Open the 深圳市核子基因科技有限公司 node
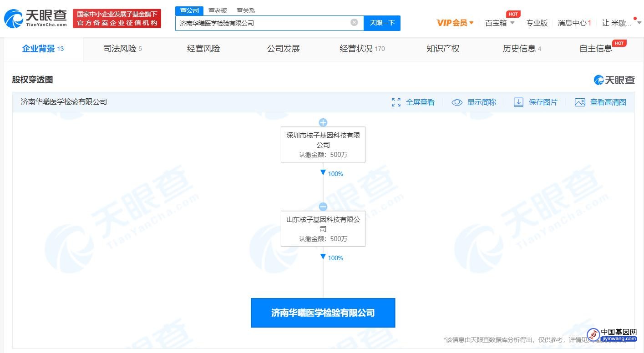Viewport: 644px width, 353px height. pyautogui.click(x=323, y=145)
